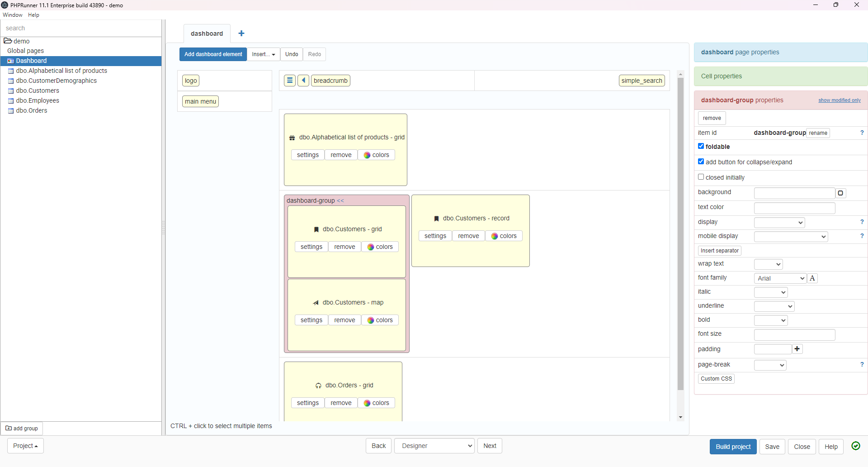Click the show modified only link

click(839, 100)
